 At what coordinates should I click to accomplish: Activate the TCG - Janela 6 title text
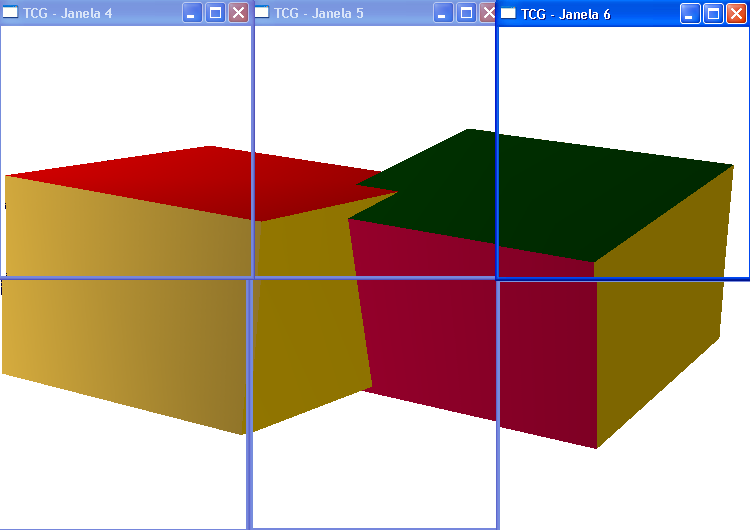click(x=565, y=14)
